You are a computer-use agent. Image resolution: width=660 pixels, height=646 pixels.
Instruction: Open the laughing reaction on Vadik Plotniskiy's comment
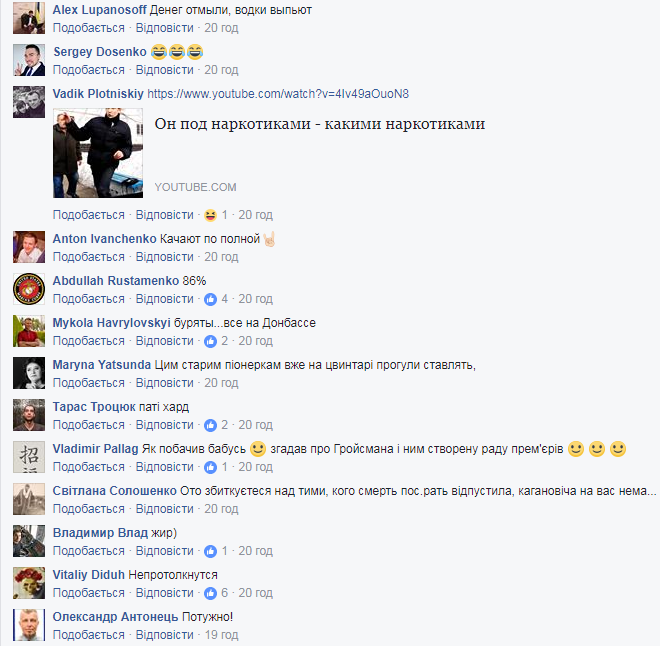tap(210, 215)
